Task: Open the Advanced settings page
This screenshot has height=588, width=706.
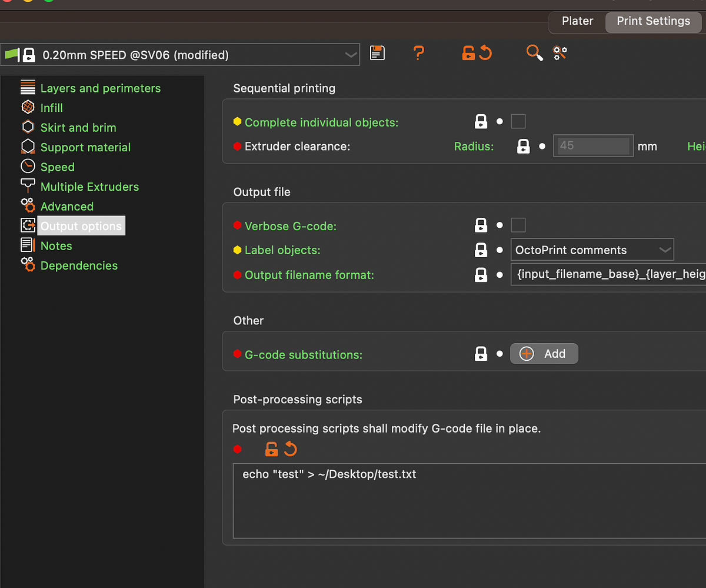Action: click(x=67, y=207)
